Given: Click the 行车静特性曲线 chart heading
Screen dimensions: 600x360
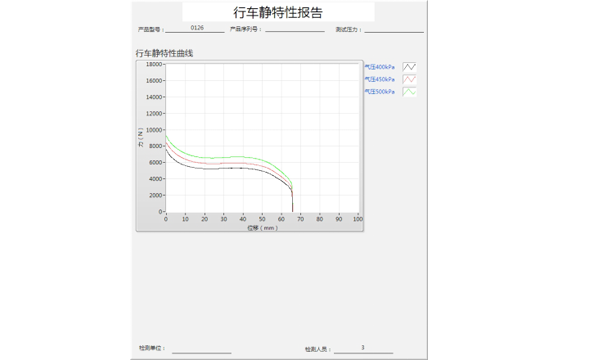Looking at the screenshot, I should (x=164, y=53).
